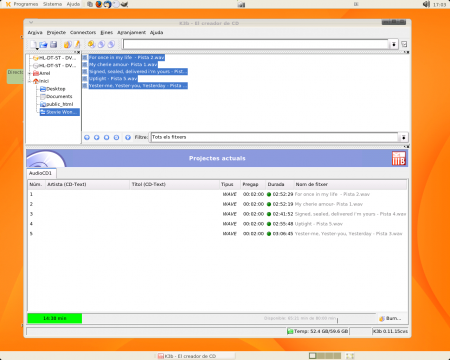450x360 pixels.
Task: Collapse the Inici tree node
Action: coord(30,81)
